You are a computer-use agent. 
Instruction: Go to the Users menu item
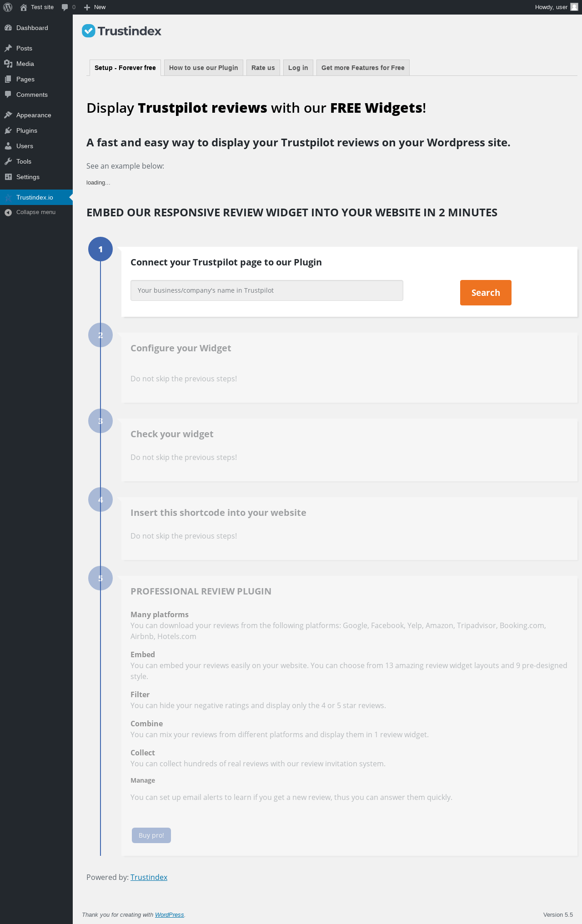(x=36, y=146)
